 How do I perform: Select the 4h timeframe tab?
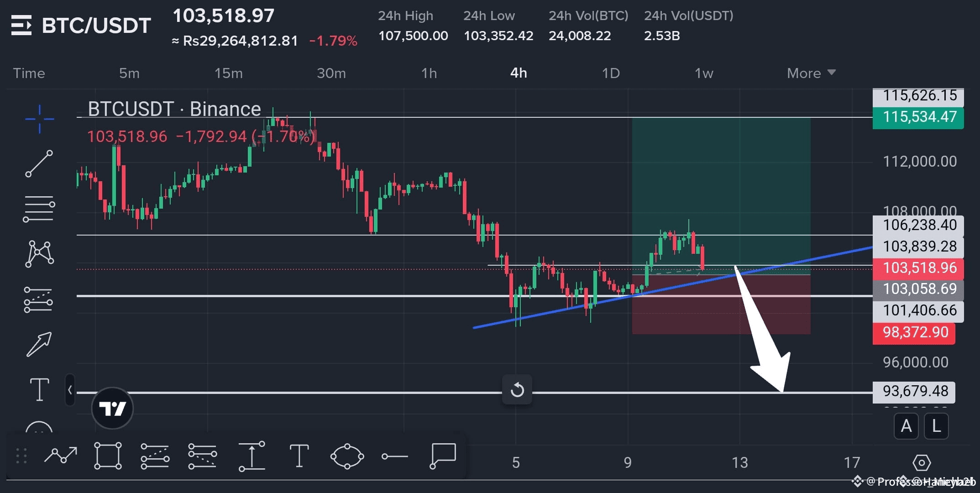click(519, 73)
